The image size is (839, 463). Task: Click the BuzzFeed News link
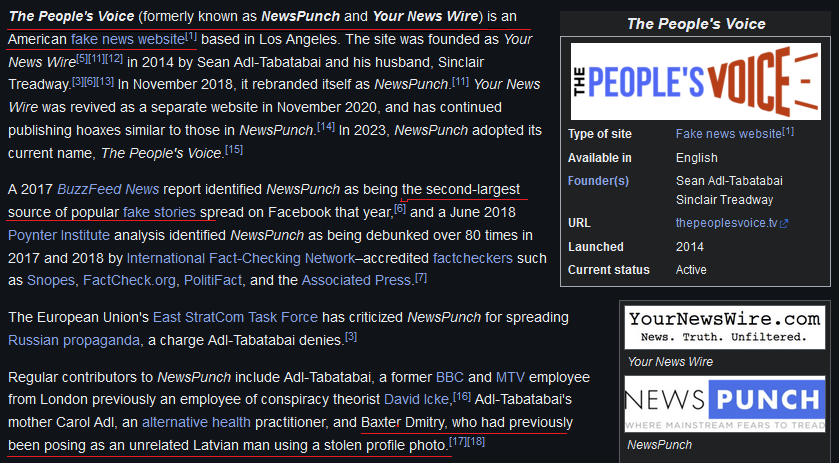108,189
